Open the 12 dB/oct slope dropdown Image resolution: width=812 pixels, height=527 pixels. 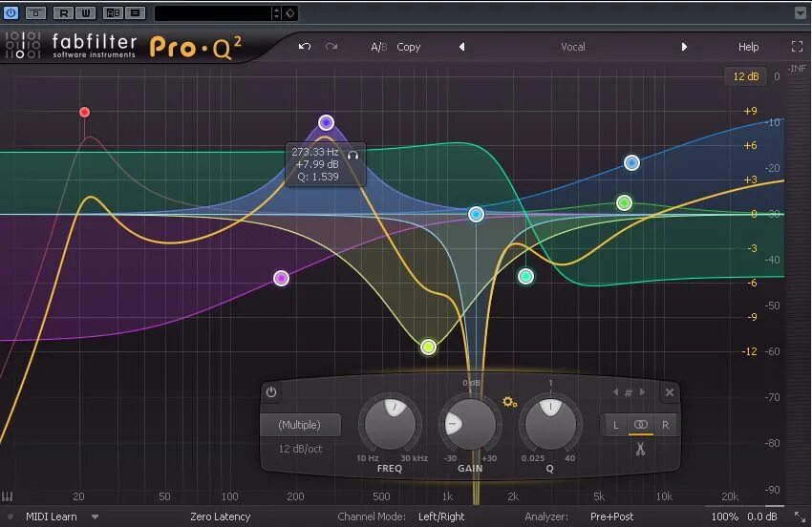pos(300,449)
